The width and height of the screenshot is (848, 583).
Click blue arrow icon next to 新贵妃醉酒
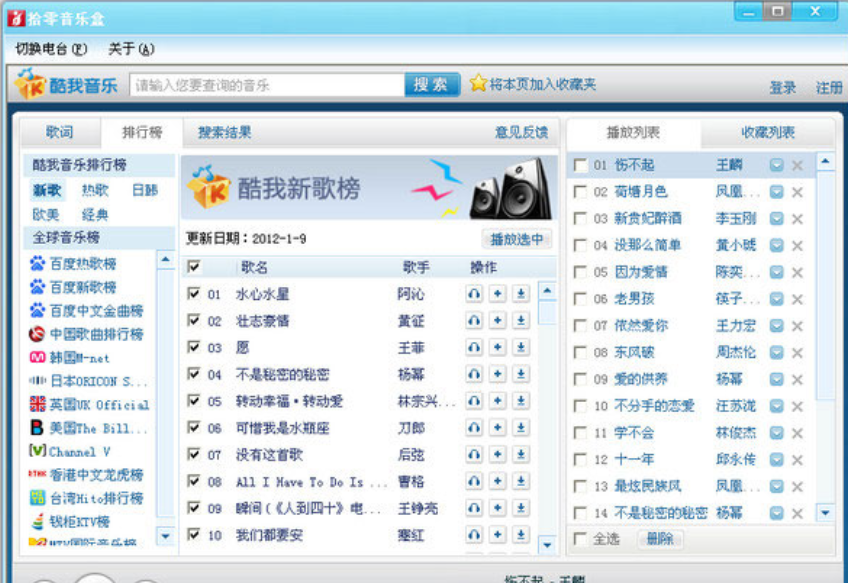coord(777,218)
